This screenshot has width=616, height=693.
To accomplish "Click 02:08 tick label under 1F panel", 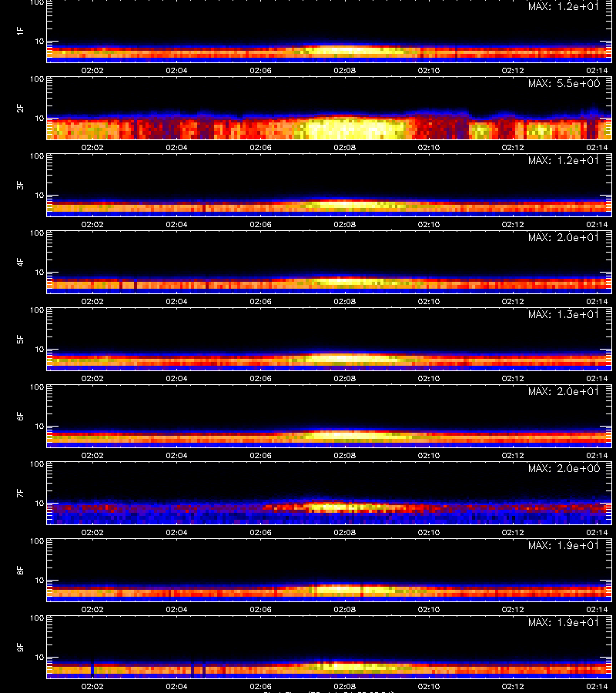I will pos(345,70).
